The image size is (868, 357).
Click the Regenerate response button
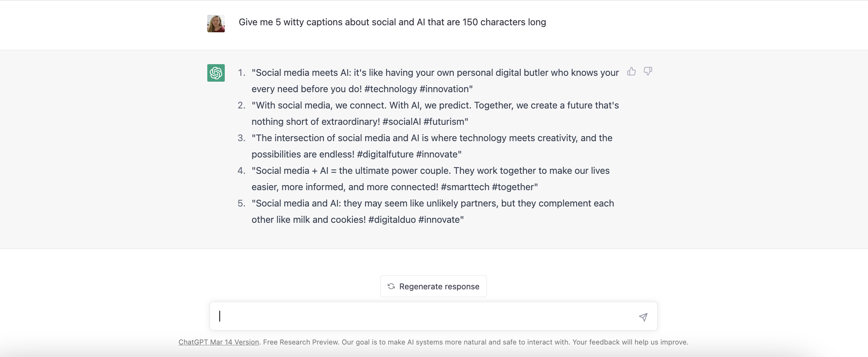pyautogui.click(x=433, y=287)
